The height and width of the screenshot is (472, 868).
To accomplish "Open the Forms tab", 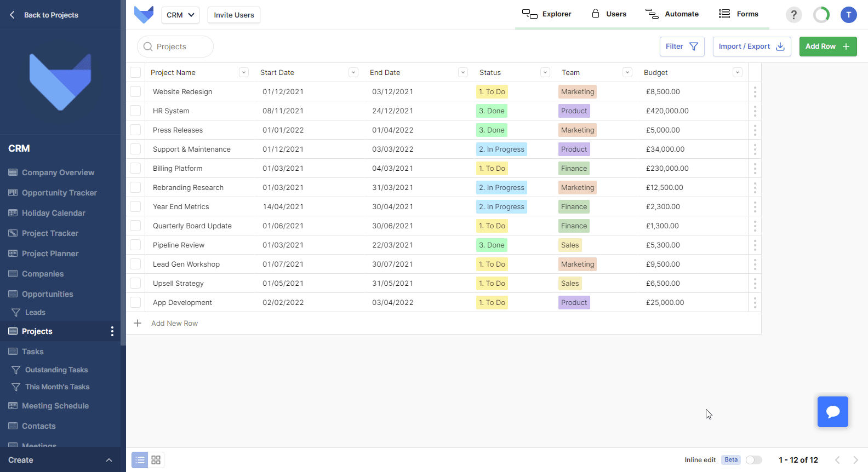I will point(739,14).
